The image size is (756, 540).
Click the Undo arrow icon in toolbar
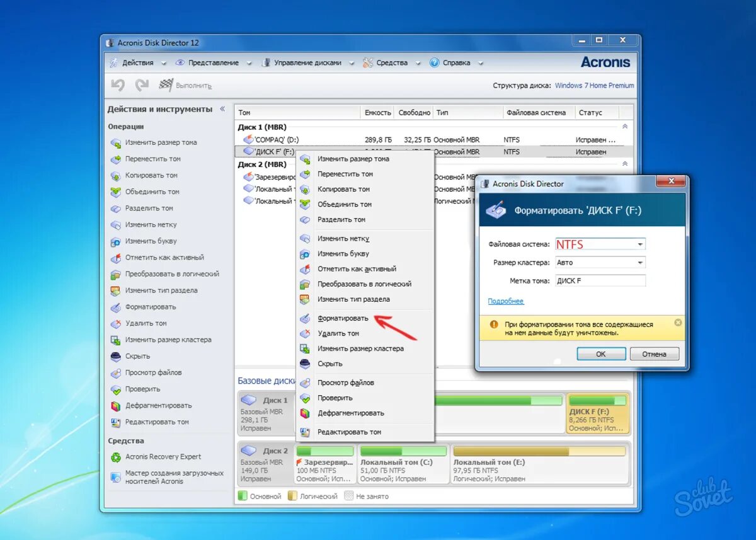118,84
